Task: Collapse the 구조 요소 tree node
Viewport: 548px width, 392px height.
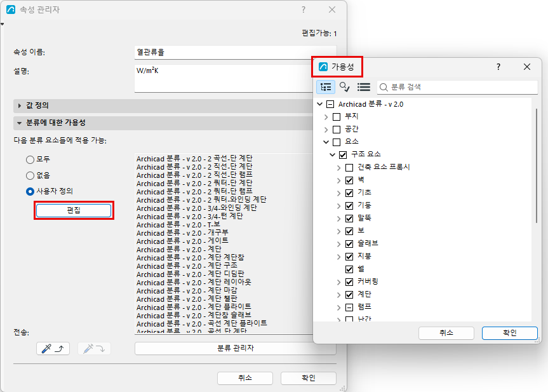Action: [332, 154]
